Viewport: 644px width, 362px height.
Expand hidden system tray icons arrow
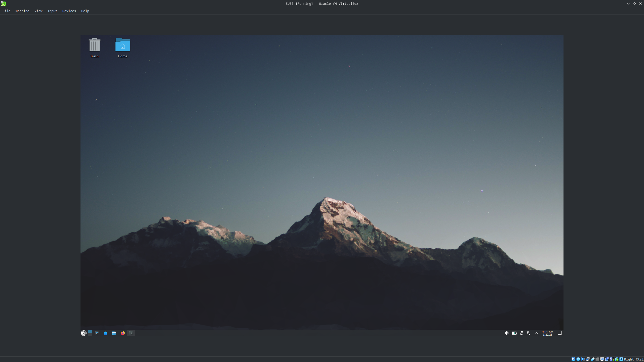click(x=536, y=333)
